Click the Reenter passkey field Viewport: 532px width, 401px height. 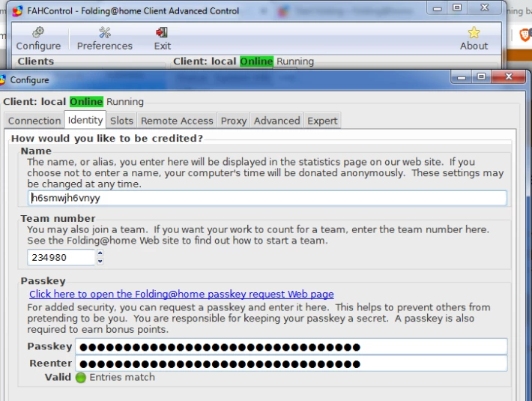click(x=291, y=364)
